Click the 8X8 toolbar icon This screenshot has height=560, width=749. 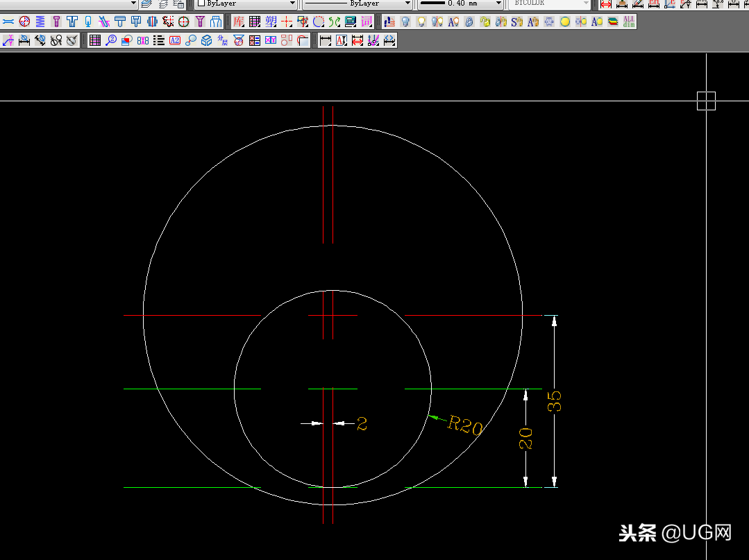pos(143,40)
